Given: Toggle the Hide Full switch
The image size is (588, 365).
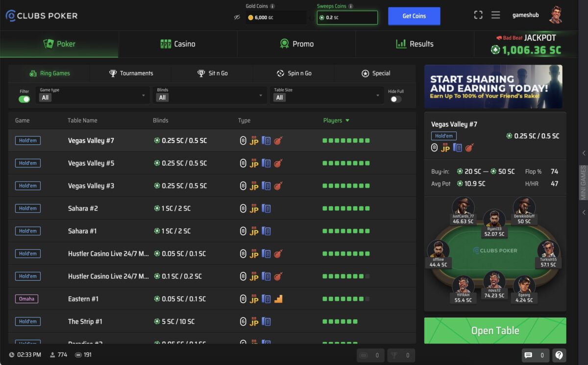Looking at the screenshot, I should point(395,99).
